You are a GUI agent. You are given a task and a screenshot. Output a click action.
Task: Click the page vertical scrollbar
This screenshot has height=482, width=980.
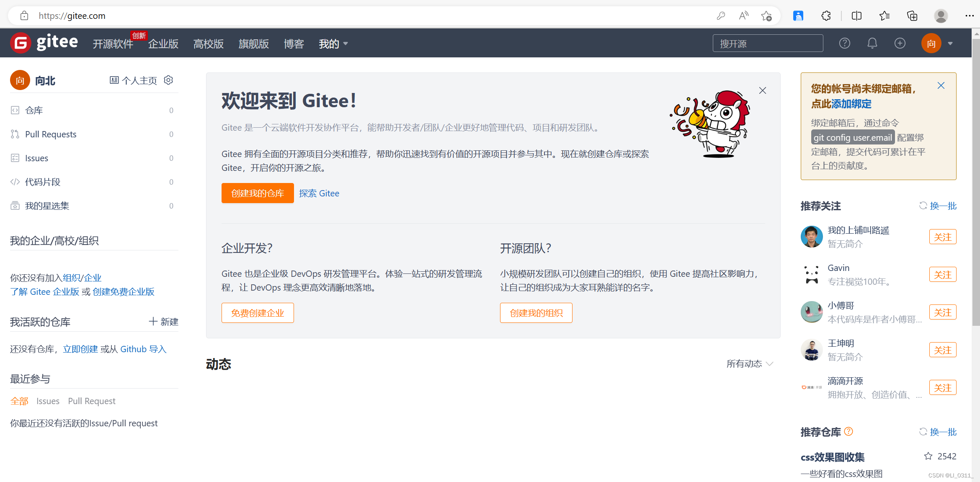(976, 182)
